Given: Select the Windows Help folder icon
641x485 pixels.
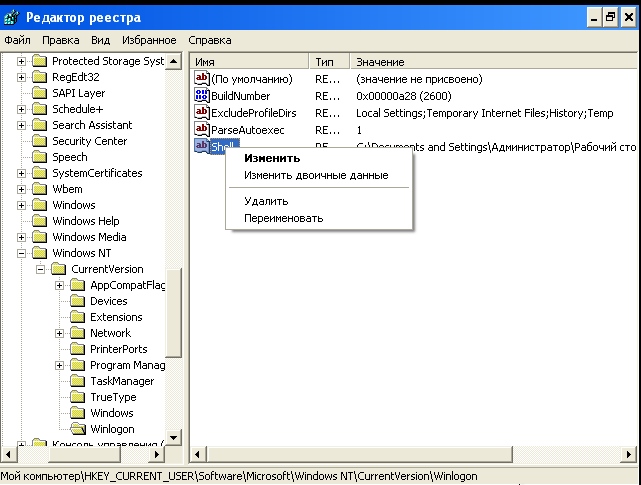Looking at the screenshot, I should point(39,221).
